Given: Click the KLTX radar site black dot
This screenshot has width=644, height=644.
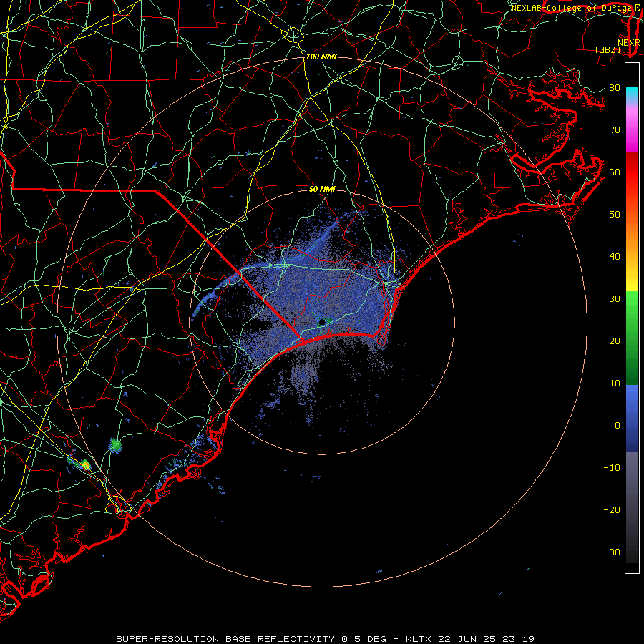Looking at the screenshot, I should [x=322, y=322].
